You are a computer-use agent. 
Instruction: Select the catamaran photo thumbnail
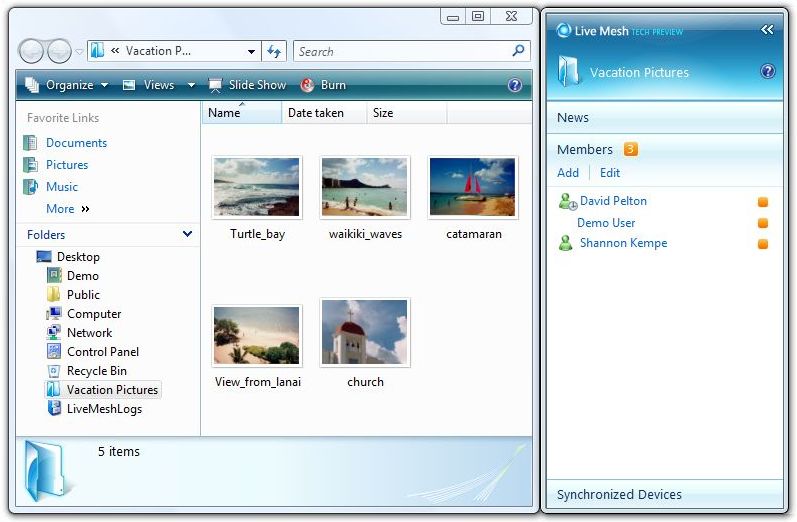tap(473, 187)
